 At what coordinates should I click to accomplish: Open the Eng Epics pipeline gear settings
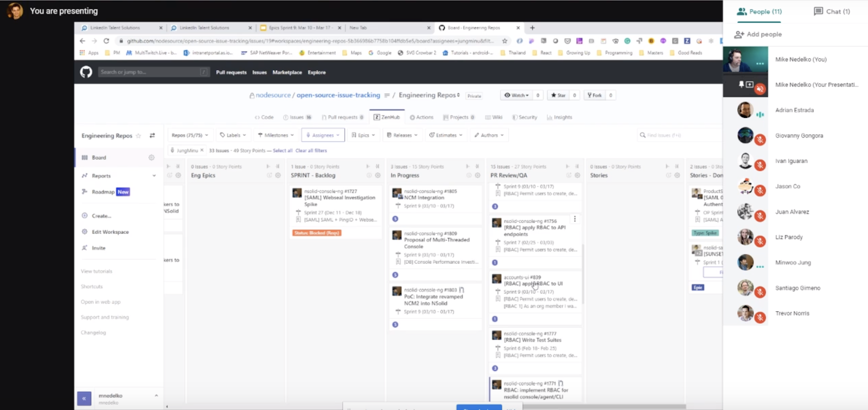(278, 175)
